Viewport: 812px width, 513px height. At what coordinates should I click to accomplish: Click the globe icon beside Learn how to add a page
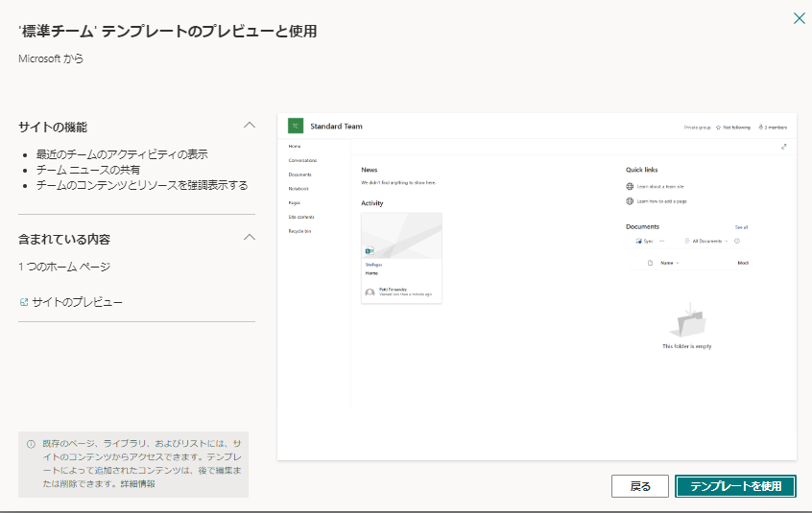(630, 201)
